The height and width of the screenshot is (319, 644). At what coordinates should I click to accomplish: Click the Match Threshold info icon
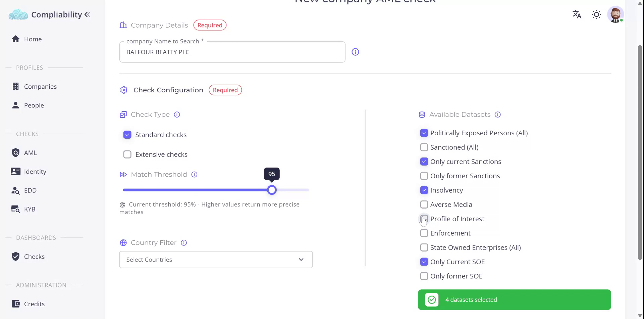pos(194,175)
